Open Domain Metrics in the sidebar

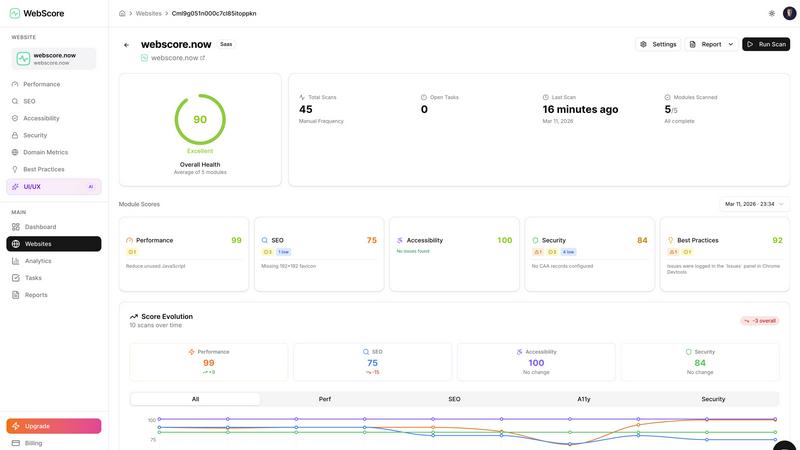click(54, 152)
